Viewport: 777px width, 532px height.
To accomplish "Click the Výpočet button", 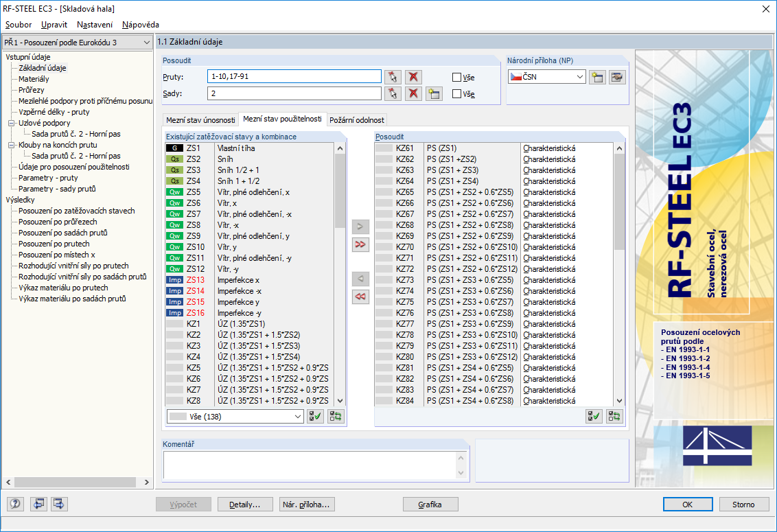I will click(183, 505).
